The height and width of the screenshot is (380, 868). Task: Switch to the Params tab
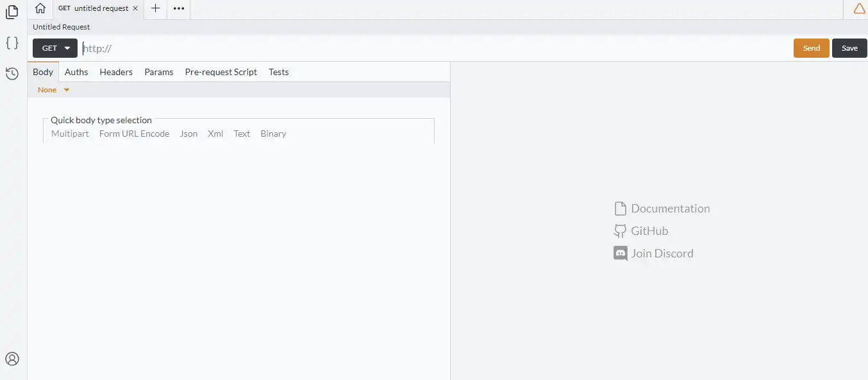159,72
